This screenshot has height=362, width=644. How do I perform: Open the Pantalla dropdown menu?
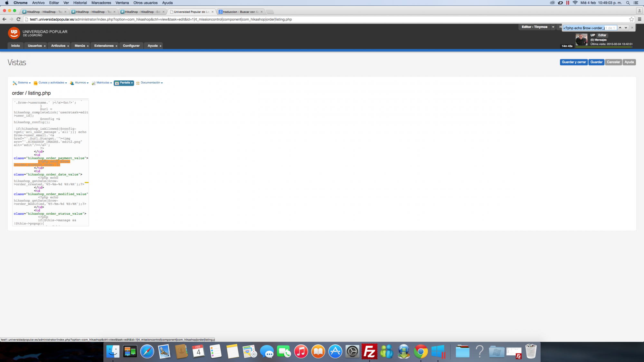click(x=124, y=83)
